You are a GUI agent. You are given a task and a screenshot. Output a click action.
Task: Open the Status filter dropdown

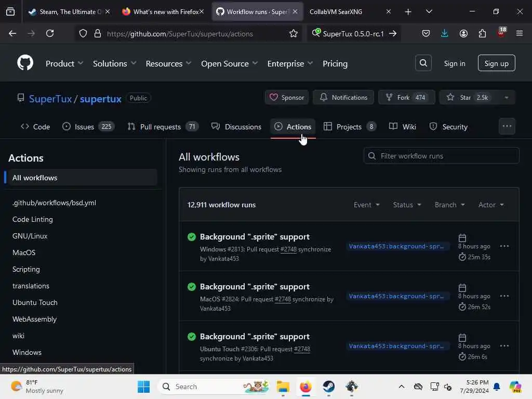pyautogui.click(x=407, y=205)
